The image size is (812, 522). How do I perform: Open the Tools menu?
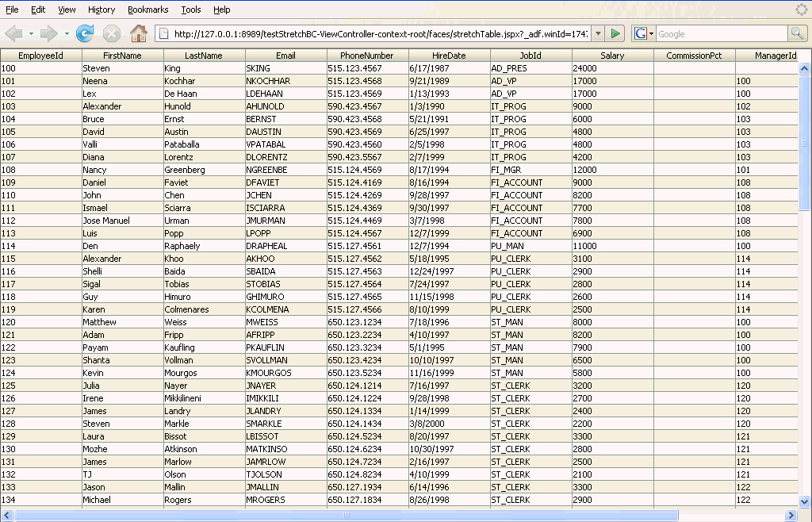tap(191, 10)
